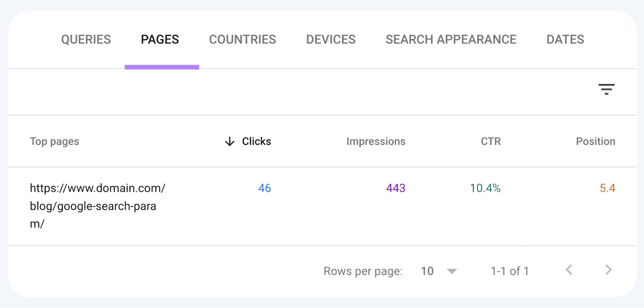Viewport: 644px width, 308px height.
Task: Open the Countries tab
Action: point(242,39)
